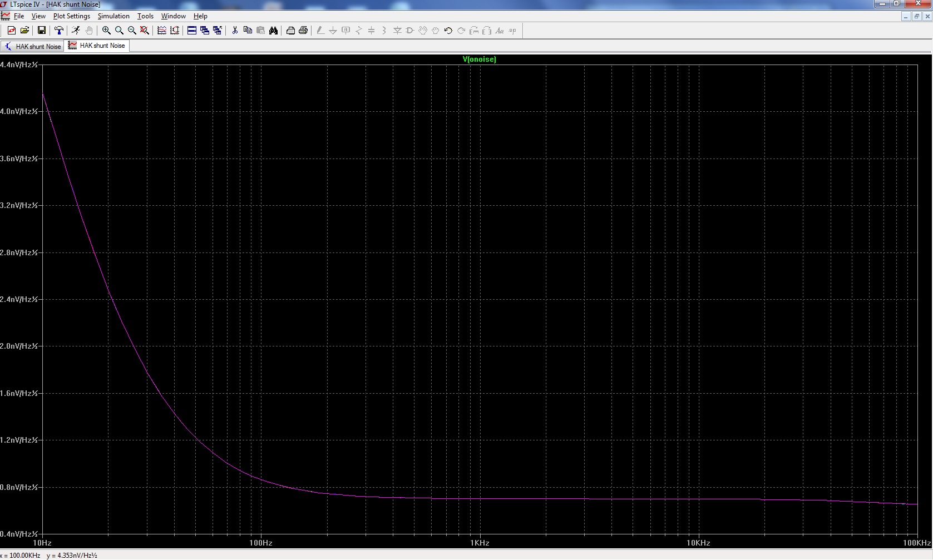
Task: Open Find with the binoculars icon
Action: [273, 31]
